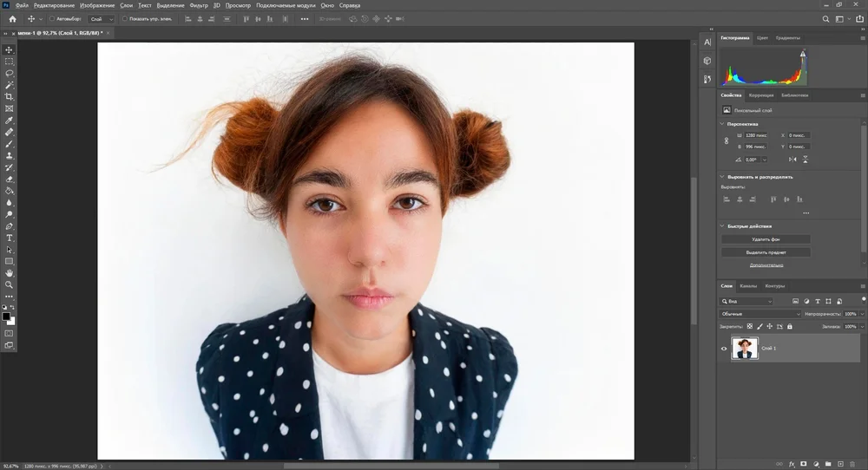Screen dimensions: 868x470
Task: Toggle lock all padlock icon
Action: (x=790, y=326)
